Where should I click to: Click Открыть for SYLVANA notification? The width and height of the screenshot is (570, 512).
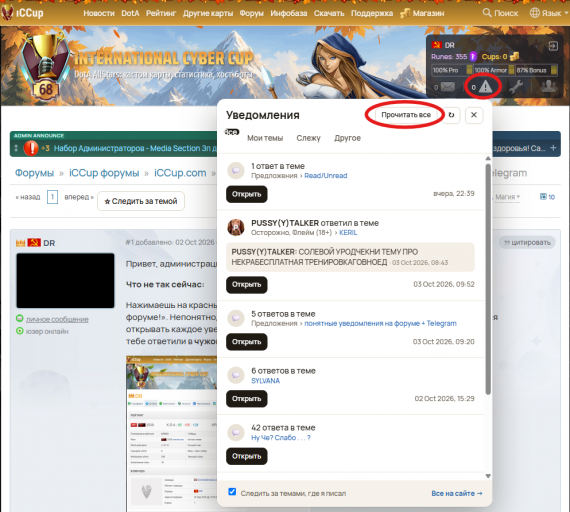tap(246, 399)
